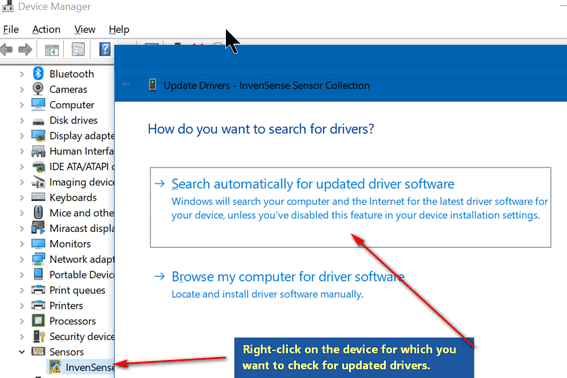Collapse the Sensors category
The image size is (567, 378).
click(22, 352)
